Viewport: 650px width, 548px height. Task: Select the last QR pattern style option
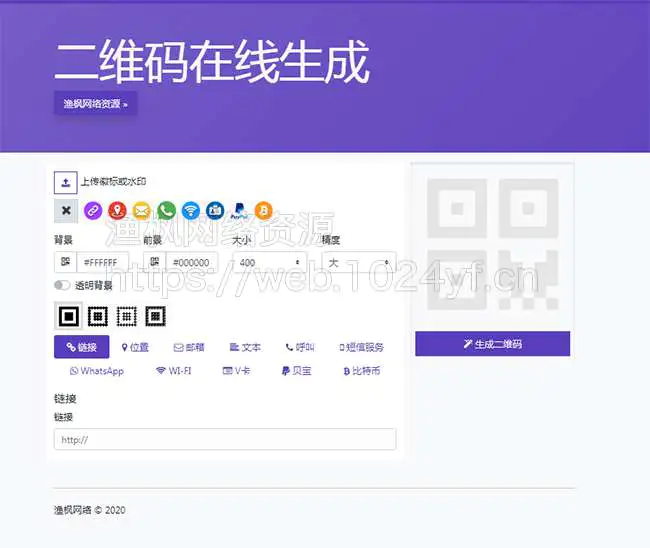point(155,316)
